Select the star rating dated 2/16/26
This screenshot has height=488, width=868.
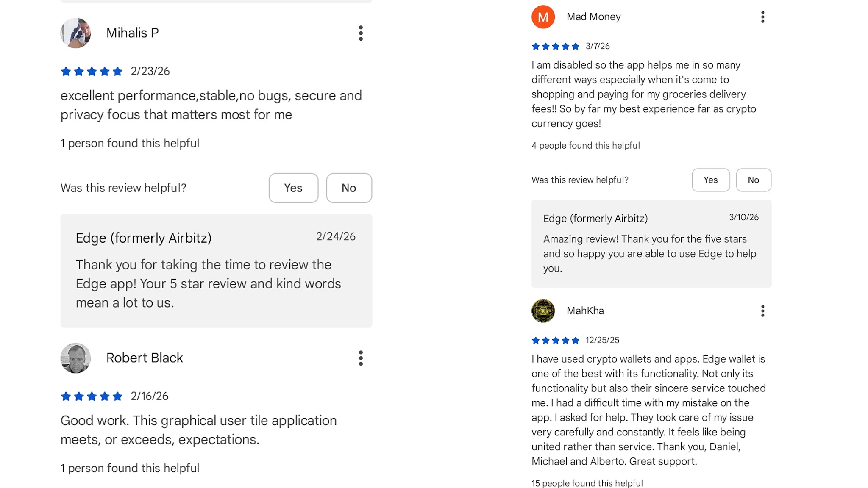coord(92,396)
